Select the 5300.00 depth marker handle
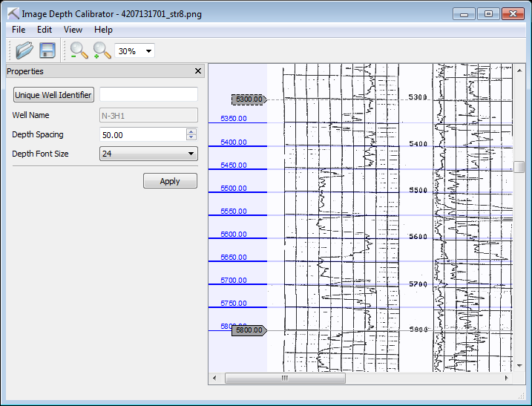 [x=249, y=99]
